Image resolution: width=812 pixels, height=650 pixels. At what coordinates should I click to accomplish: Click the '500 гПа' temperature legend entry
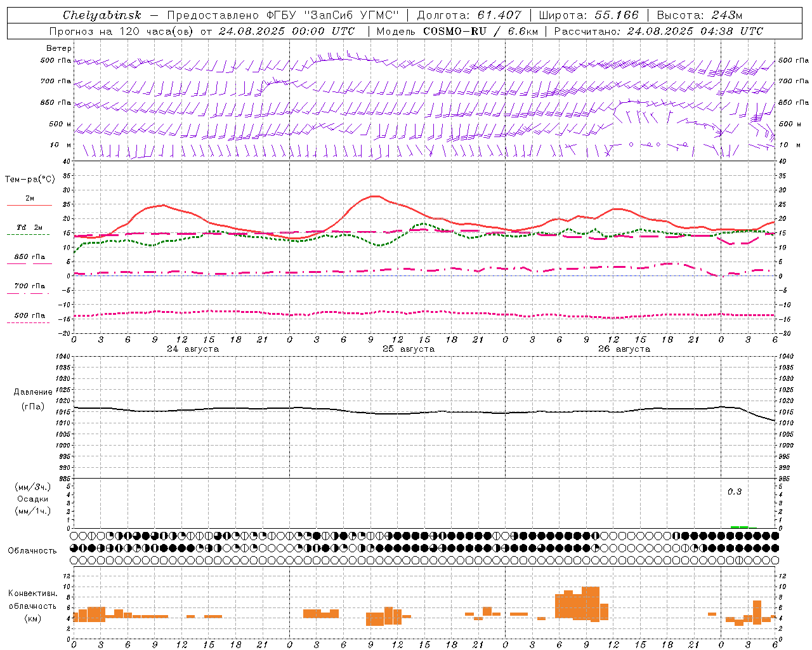(29, 315)
